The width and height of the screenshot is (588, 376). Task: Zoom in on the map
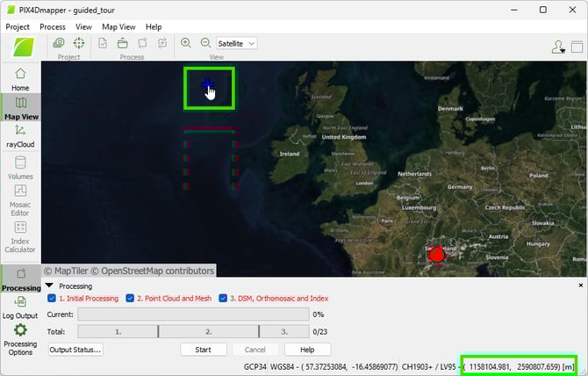tap(186, 43)
